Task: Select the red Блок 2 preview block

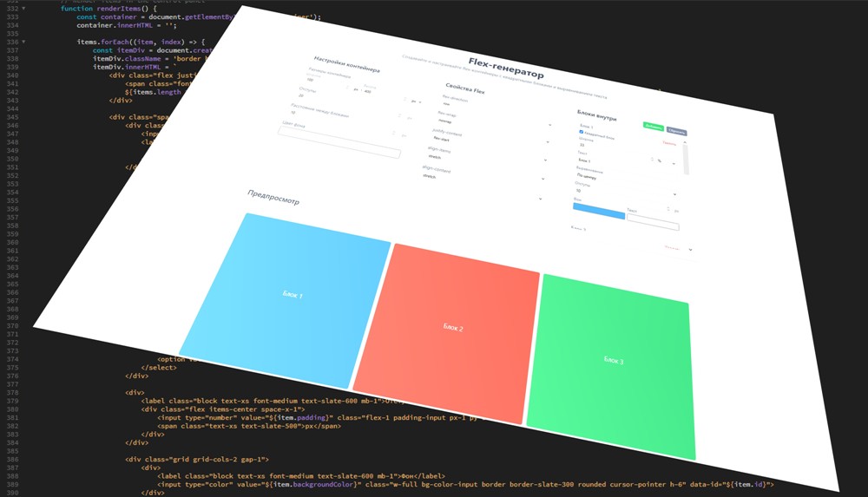Action: pos(453,329)
